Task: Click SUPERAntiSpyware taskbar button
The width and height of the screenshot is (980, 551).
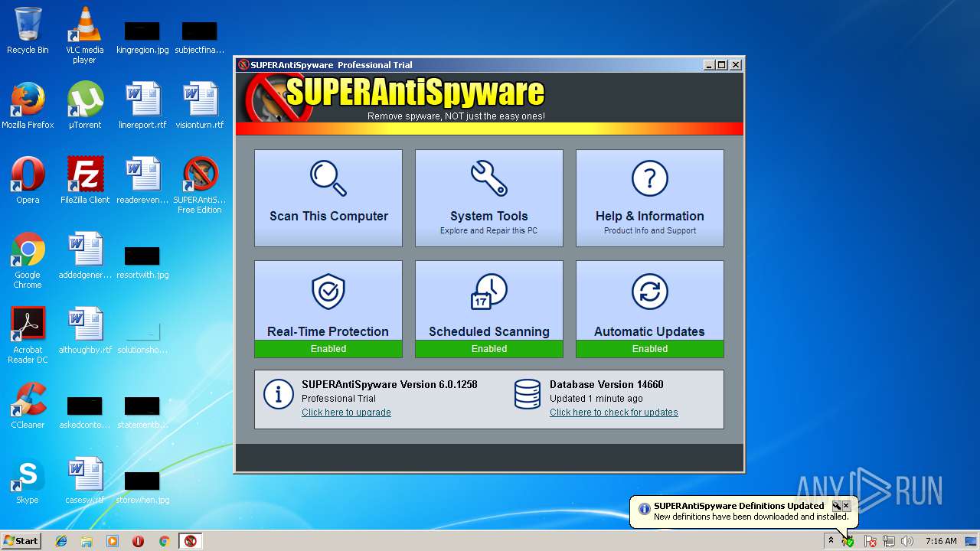Action: coord(191,541)
